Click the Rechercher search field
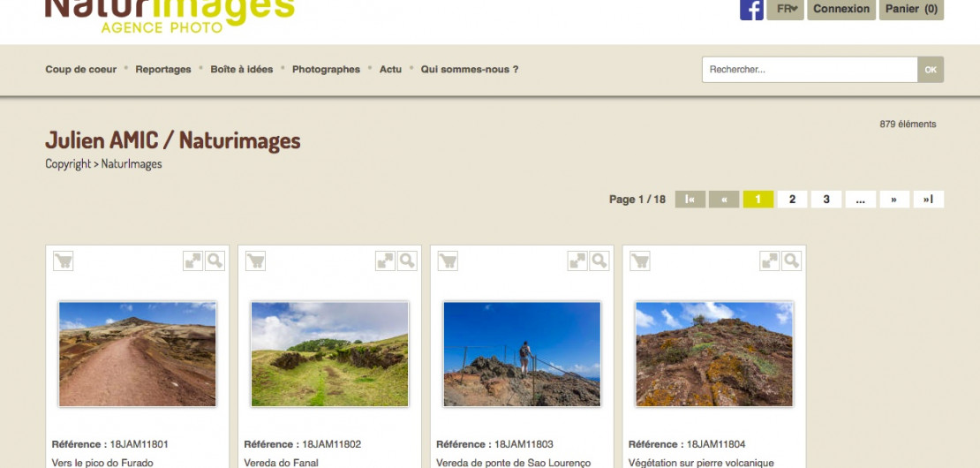This screenshot has height=468, width=980. [809, 70]
